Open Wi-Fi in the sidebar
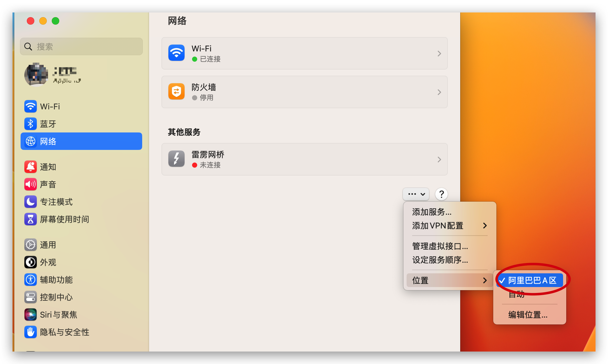The image size is (608, 364). [x=50, y=107]
